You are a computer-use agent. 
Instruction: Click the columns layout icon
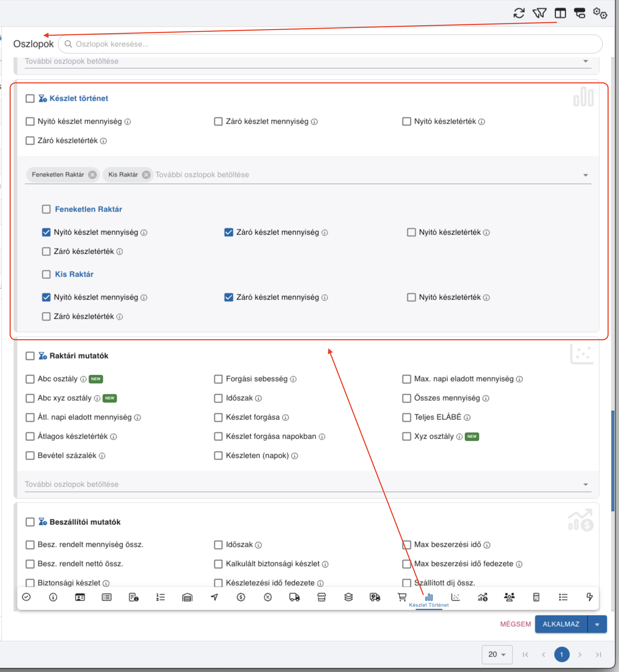pyautogui.click(x=560, y=13)
